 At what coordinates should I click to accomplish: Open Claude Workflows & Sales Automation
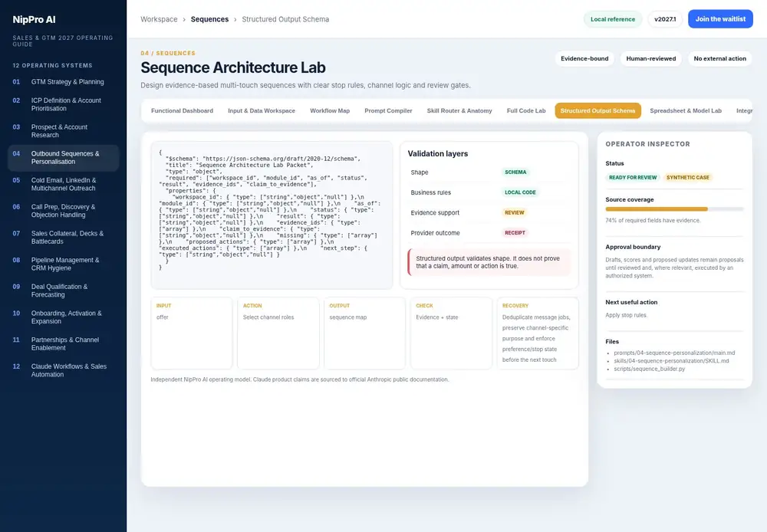pos(63,370)
